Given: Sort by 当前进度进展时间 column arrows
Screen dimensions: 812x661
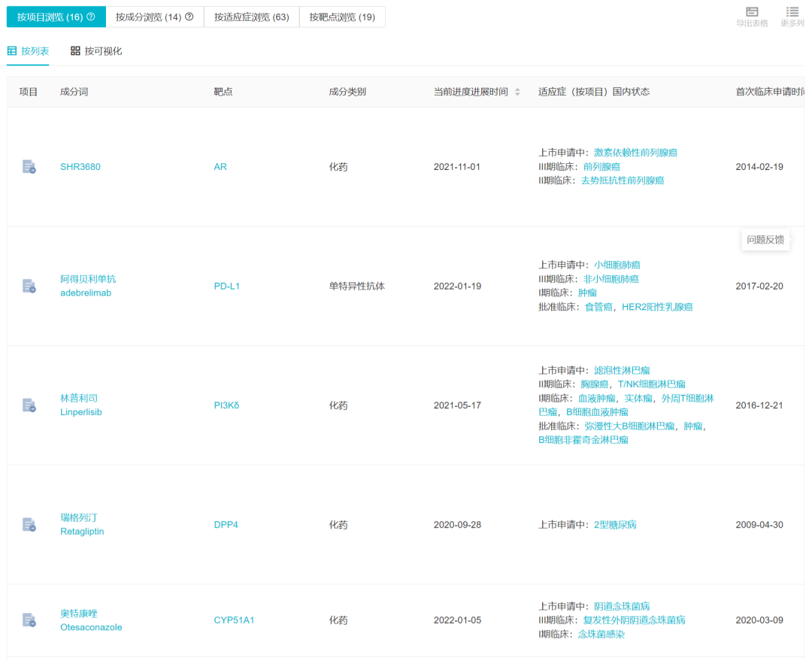Looking at the screenshot, I should [x=517, y=92].
